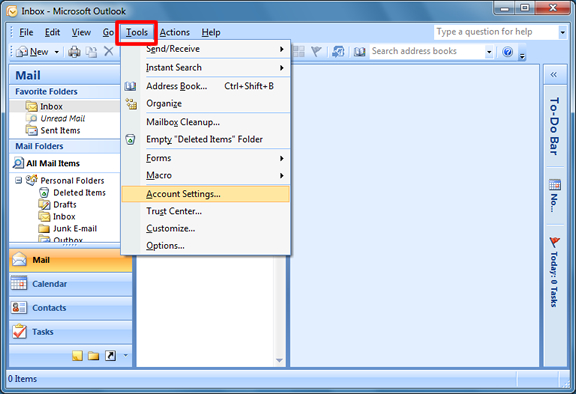
Task: Switch to Tasks navigation button
Action: pyautogui.click(x=71, y=332)
